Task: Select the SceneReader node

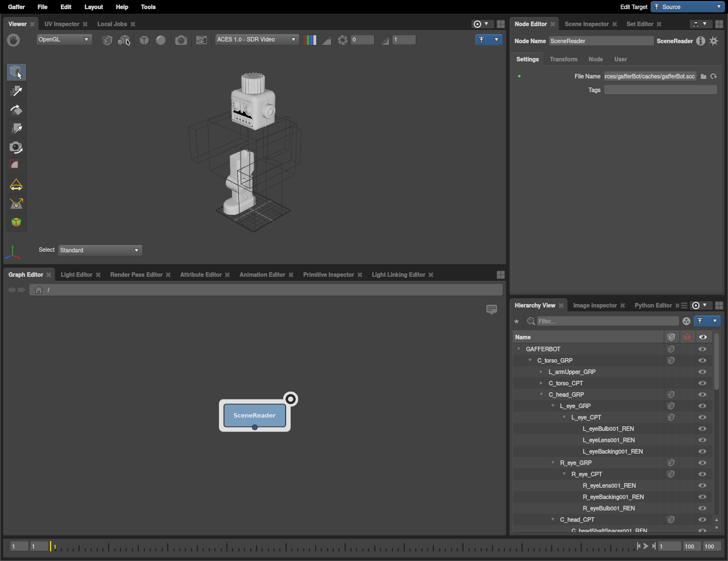Action: [x=255, y=415]
